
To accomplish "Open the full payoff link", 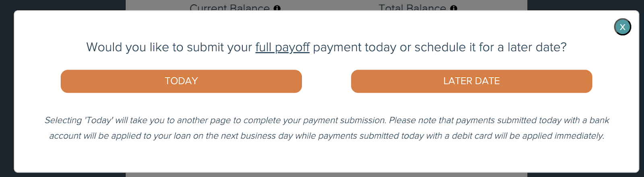I will pyautogui.click(x=283, y=47).
